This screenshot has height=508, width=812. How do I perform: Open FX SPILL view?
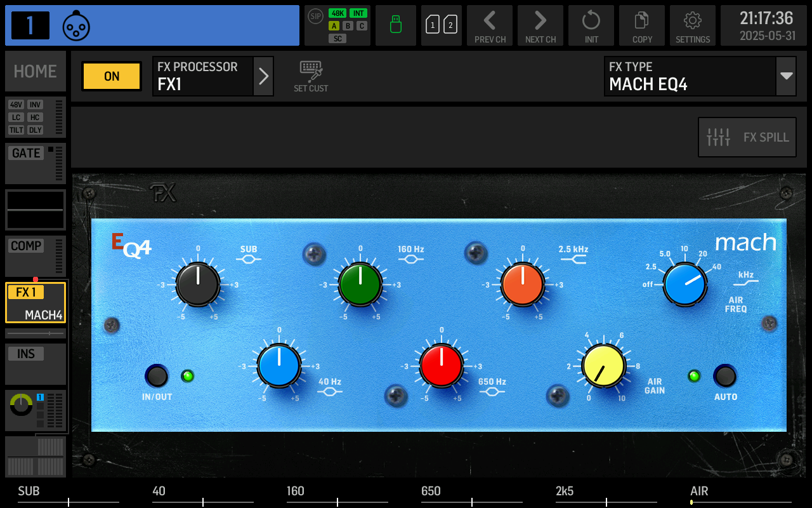tap(747, 137)
